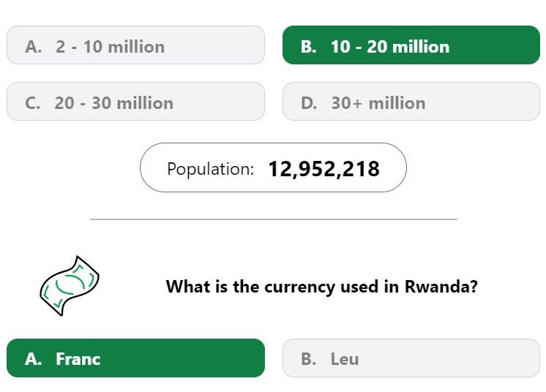The width and height of the screenshot is (546, 392).
Task: Select Leu as the currency answer
Action: pos(411,358)
